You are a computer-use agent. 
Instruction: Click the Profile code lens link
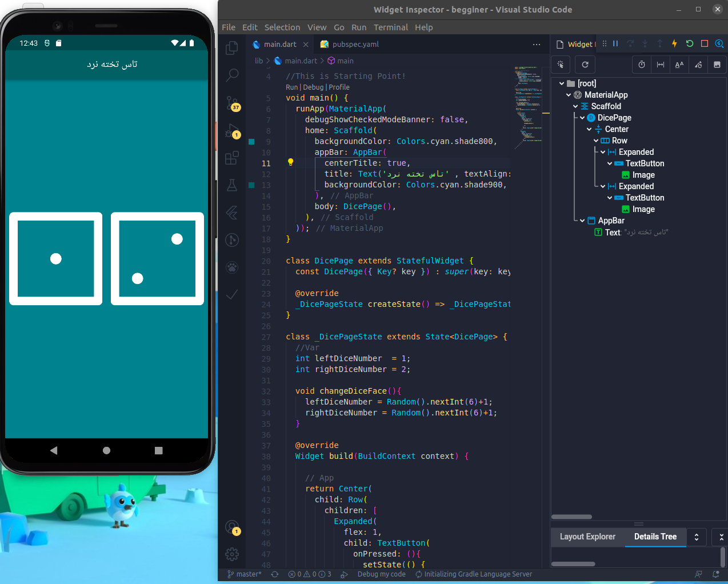[339, 87]
